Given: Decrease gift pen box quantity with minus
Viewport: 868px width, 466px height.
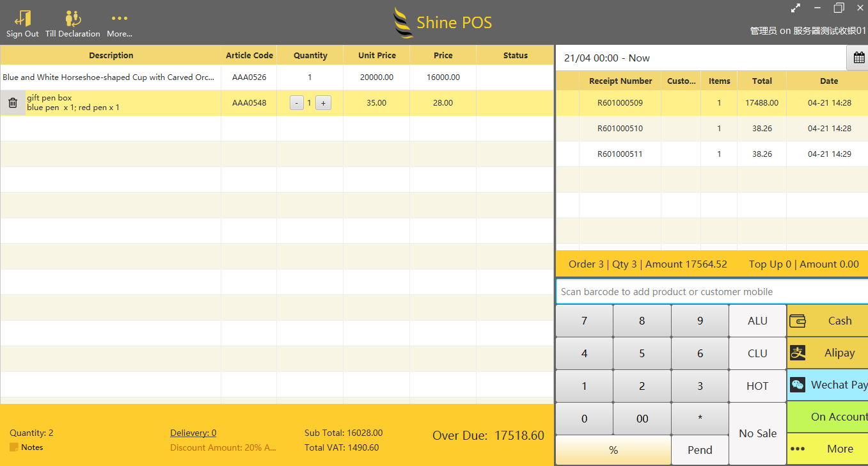Looking at the screenshot, I should point(296,103).
